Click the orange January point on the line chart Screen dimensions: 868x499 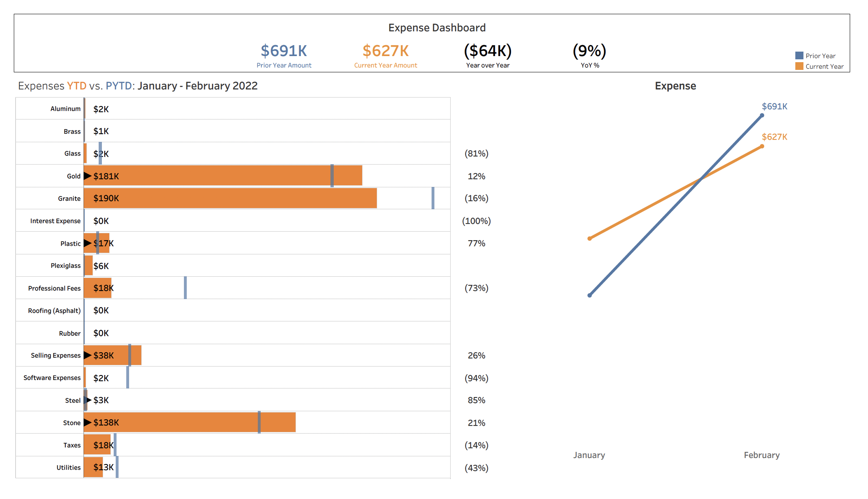pos(589,239)
